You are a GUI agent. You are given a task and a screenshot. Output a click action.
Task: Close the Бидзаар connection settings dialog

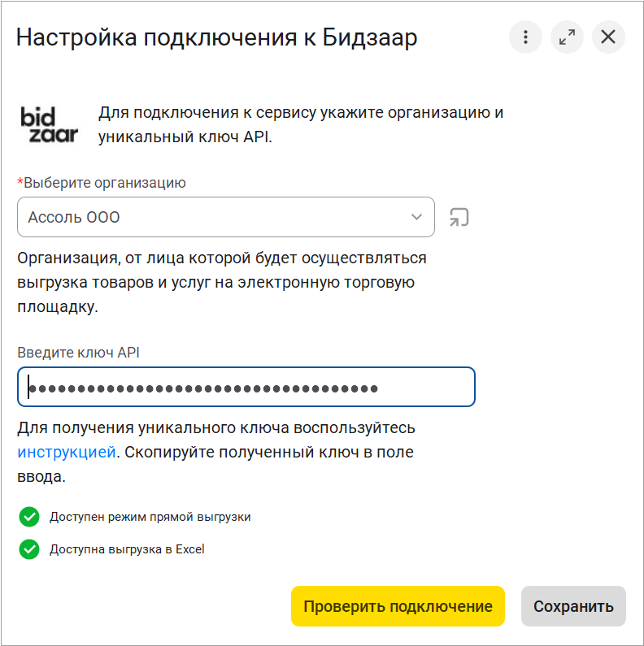tap(608, 37)
